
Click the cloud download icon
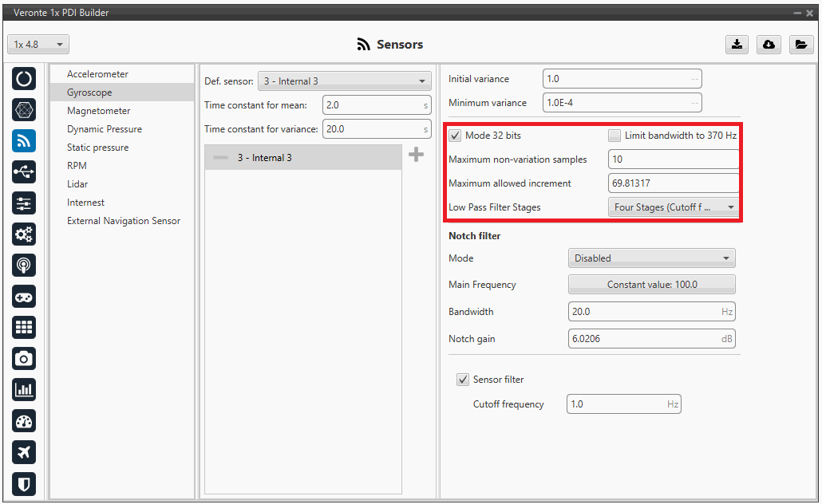pos(769,45)
